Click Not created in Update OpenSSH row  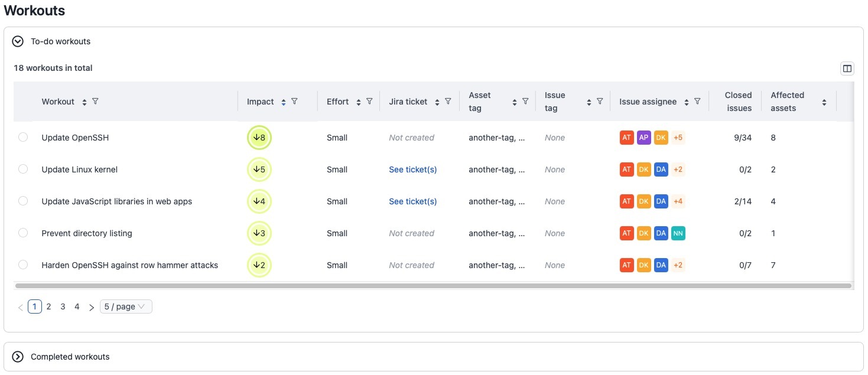(x=412, y=138)
